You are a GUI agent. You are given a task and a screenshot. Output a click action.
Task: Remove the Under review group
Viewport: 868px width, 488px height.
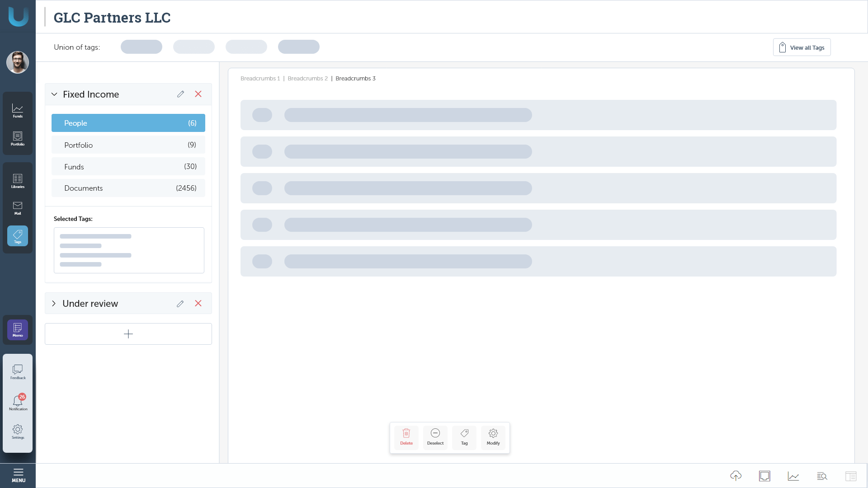(198, 303)
